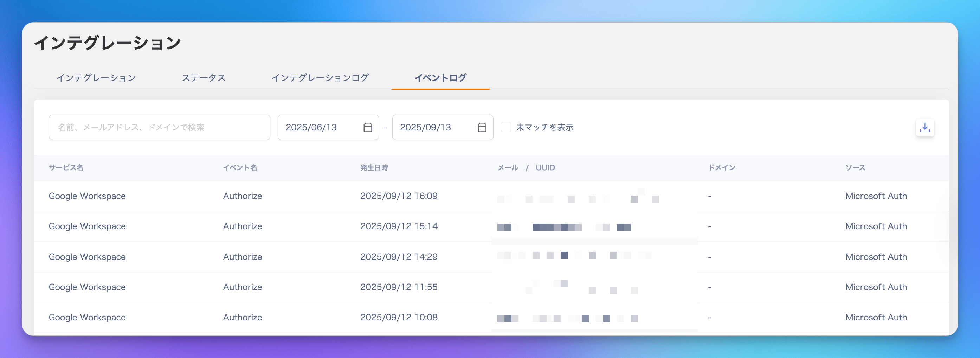Click timestamp 2025/09/12 16:09
Screen dimensions: 980x358
tap(399, 196)
